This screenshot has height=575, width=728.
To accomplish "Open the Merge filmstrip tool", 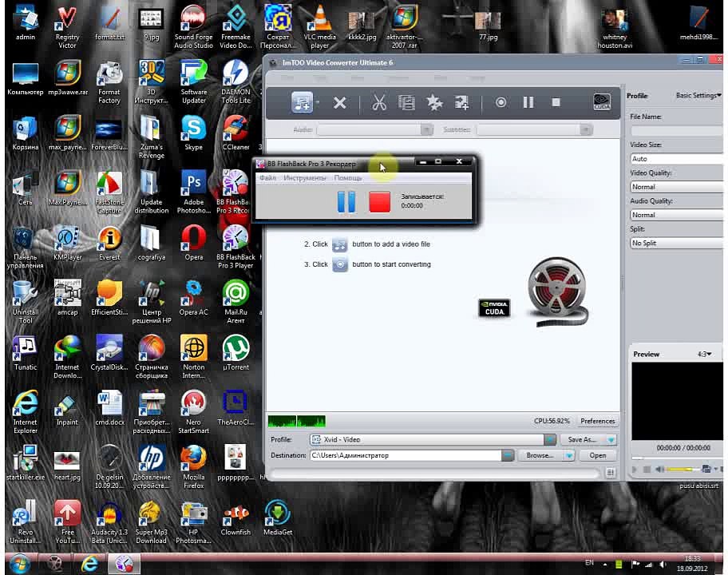I will point(407,103).
